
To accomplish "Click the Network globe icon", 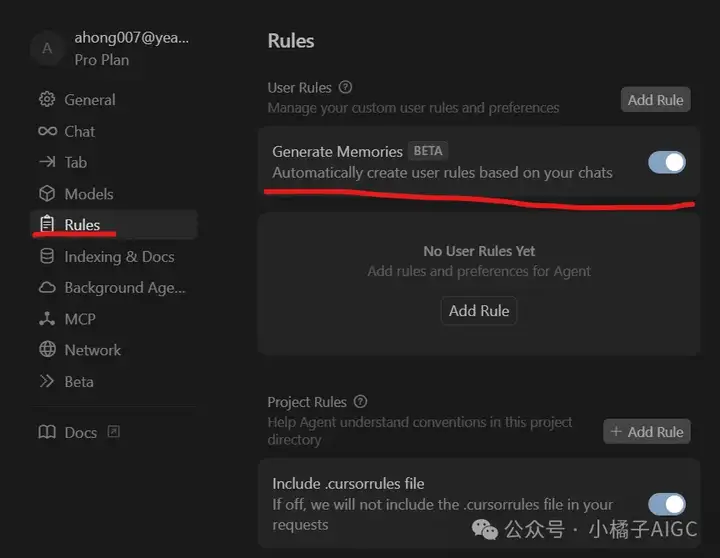I will [47, 349].
